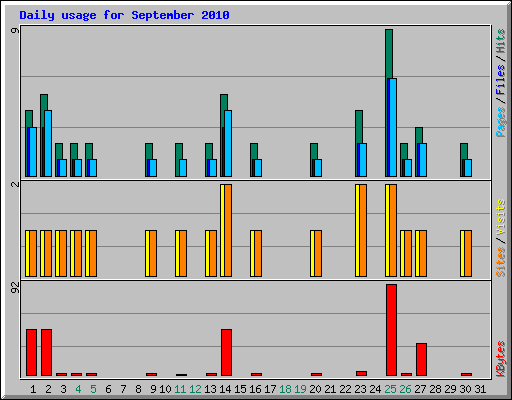The image size is (512, 400).
Task: Click the red KBytes bar for day 27
Action: click(x=421, y=359)
